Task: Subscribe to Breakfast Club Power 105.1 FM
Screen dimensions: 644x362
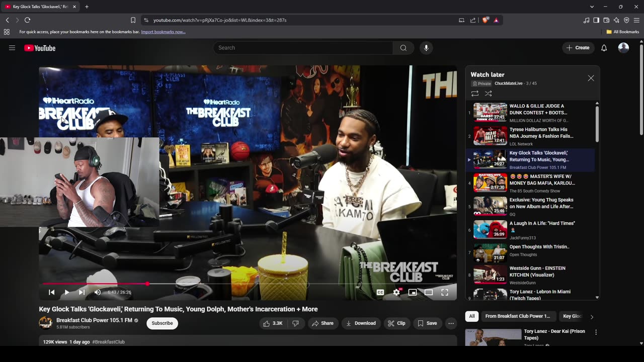Action: [162, 323]
